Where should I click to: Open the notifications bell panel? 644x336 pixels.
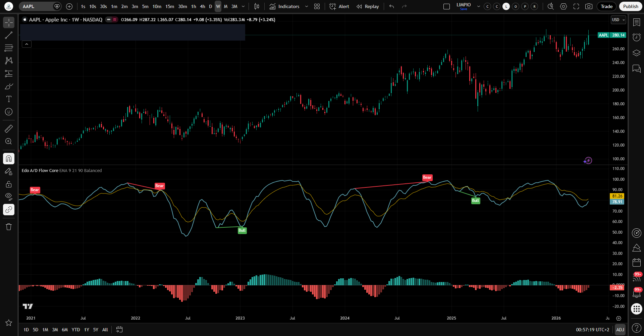pyautogui.click(x=636, y=293)
